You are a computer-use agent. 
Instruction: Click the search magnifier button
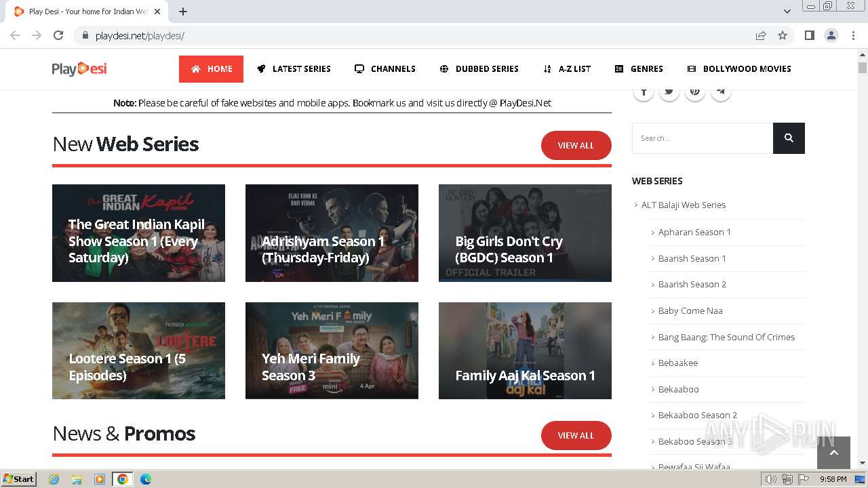[789, 138]
